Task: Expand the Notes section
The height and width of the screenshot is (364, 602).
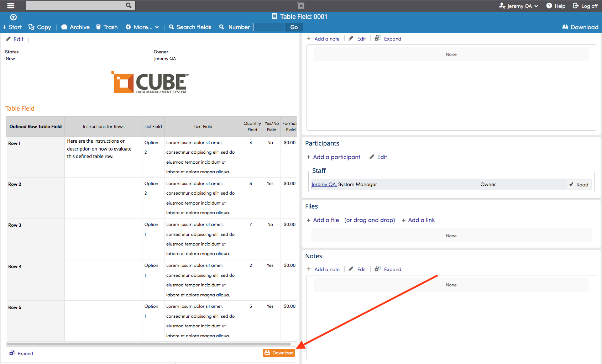Action: (388, 269)
